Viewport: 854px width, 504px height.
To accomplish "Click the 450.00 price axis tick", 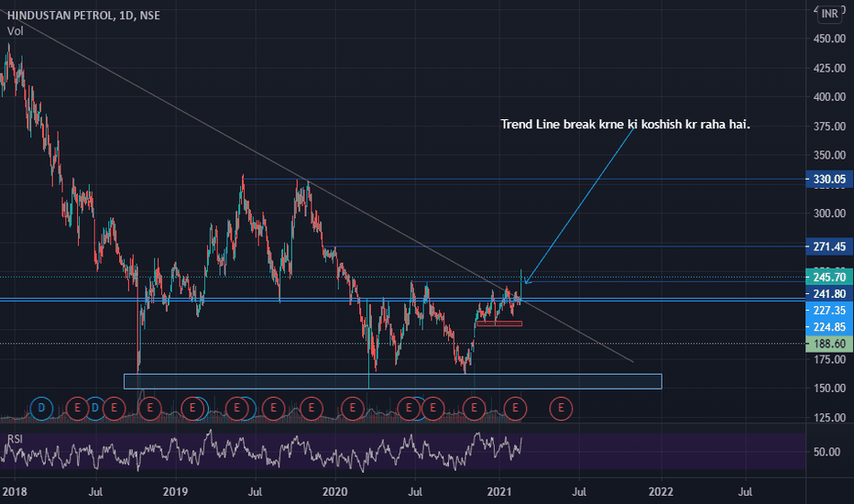I will click(829, 38).
